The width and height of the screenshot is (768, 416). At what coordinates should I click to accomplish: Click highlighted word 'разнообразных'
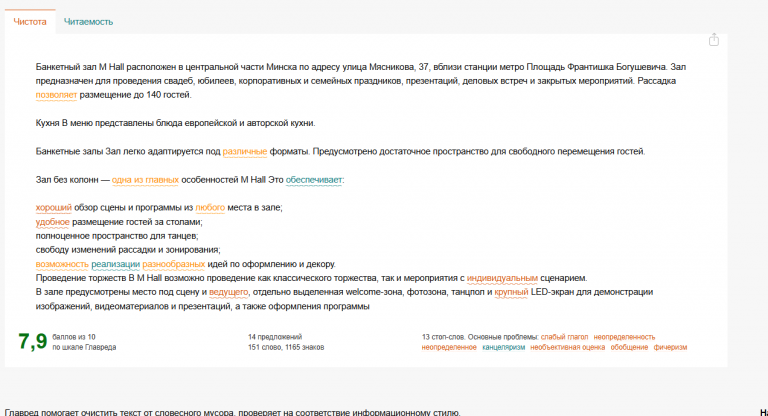[174, 264]
